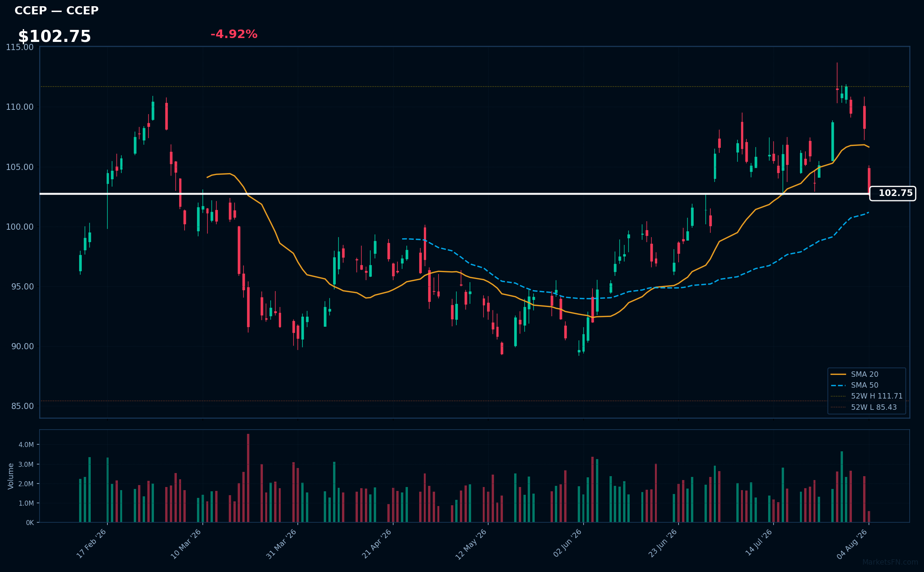Image resolution: width=924 pixels, height=572 pixels.
Task: Click the 31 Mar '26 date label
Action: [282, 544]
